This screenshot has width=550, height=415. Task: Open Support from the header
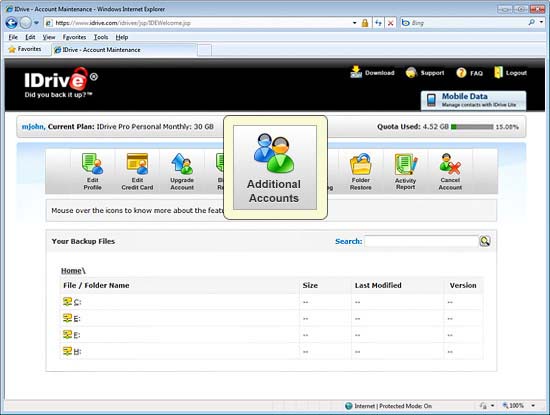(x=425, y=73)
